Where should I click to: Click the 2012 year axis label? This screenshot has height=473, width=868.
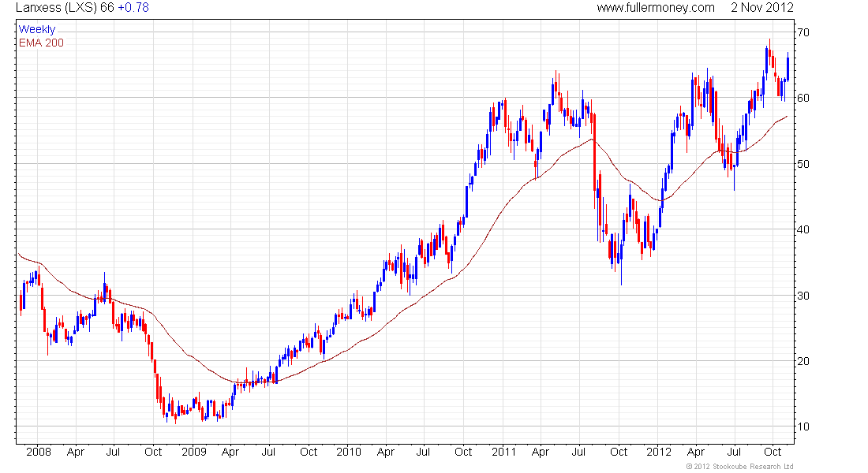coord(659,452)
